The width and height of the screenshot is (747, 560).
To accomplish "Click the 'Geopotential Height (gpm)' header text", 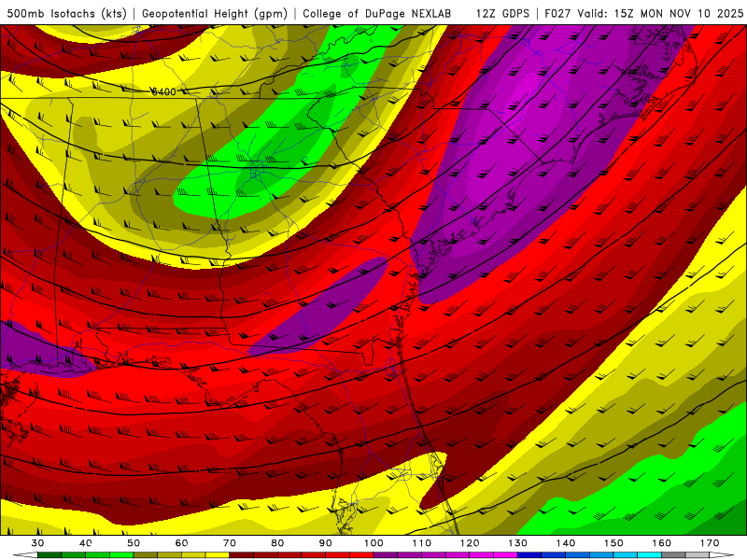I will coord(215,13).
